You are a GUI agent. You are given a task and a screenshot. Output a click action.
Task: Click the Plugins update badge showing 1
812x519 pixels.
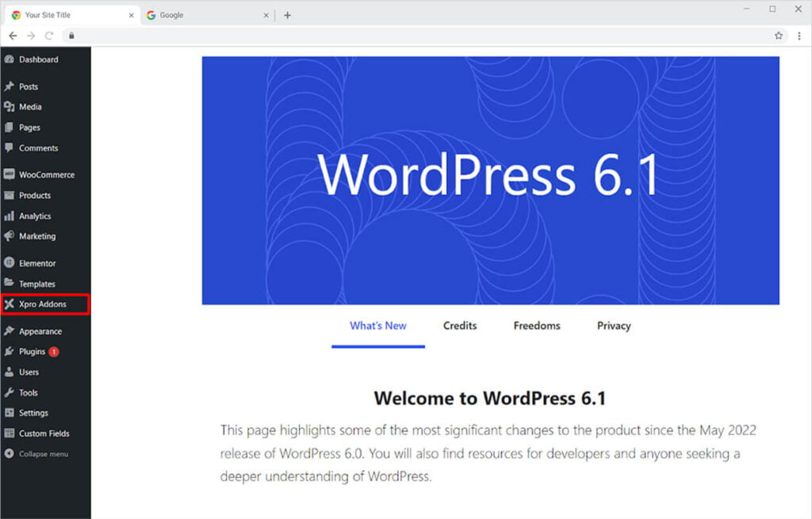[x=54, y=352]
